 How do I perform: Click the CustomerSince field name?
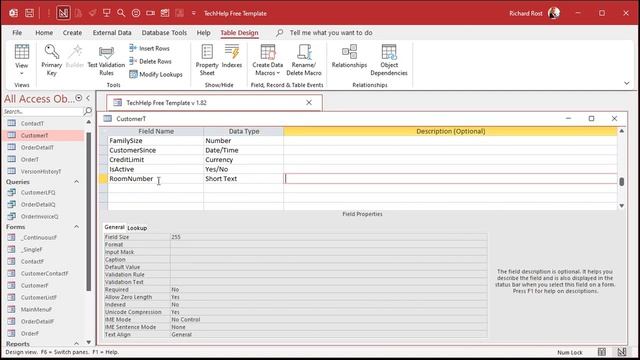[x=133, y=150]
